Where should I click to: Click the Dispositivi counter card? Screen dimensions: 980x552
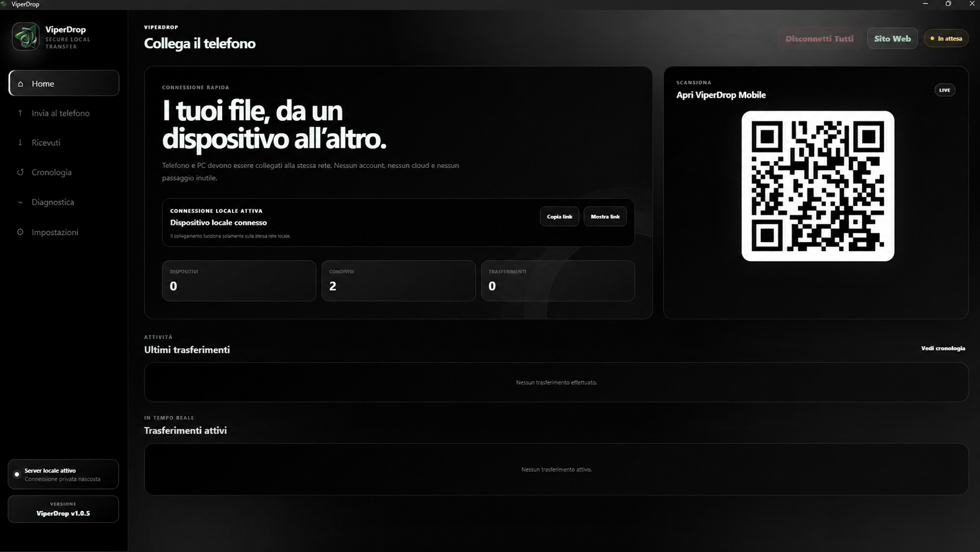pos(239,281)
